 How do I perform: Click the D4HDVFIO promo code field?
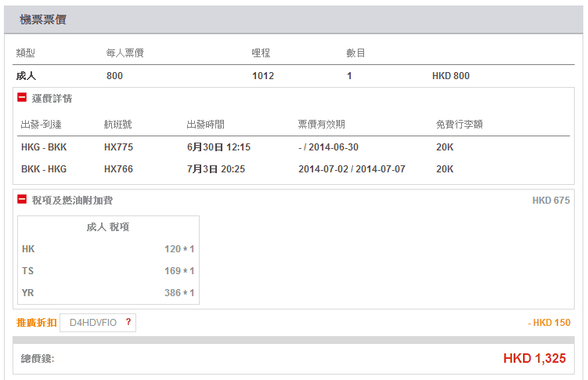[x=93, y=322]
